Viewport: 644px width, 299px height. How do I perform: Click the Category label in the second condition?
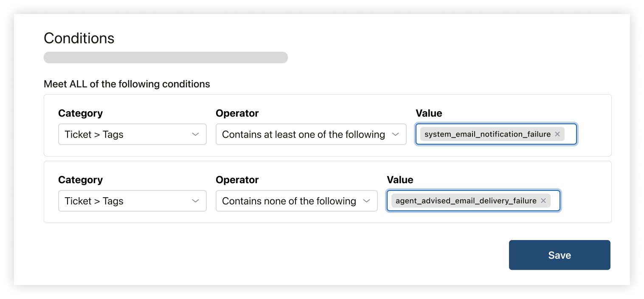(80, 180)
